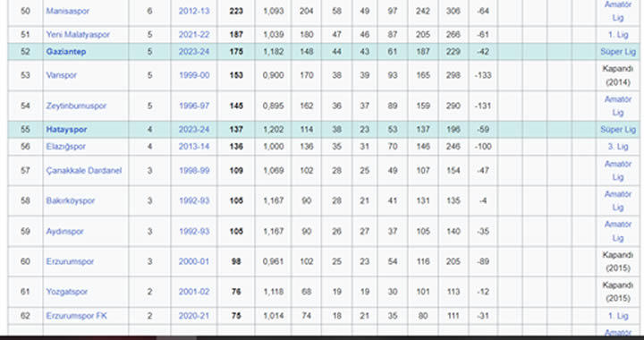644x340 pixels.
Task: Click 1992-93 season in Bakırköyspor row
Action: pos(194,200)
